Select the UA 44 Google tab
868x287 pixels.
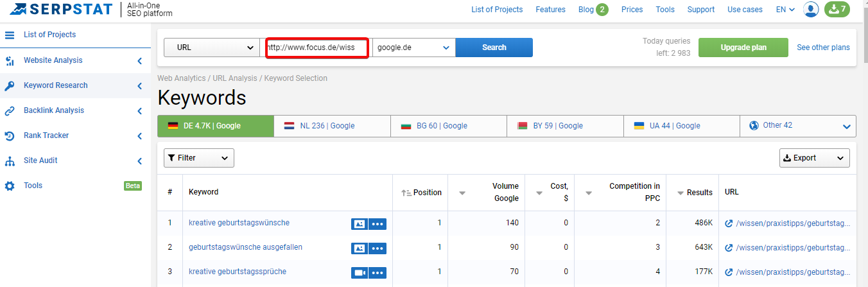682,126
